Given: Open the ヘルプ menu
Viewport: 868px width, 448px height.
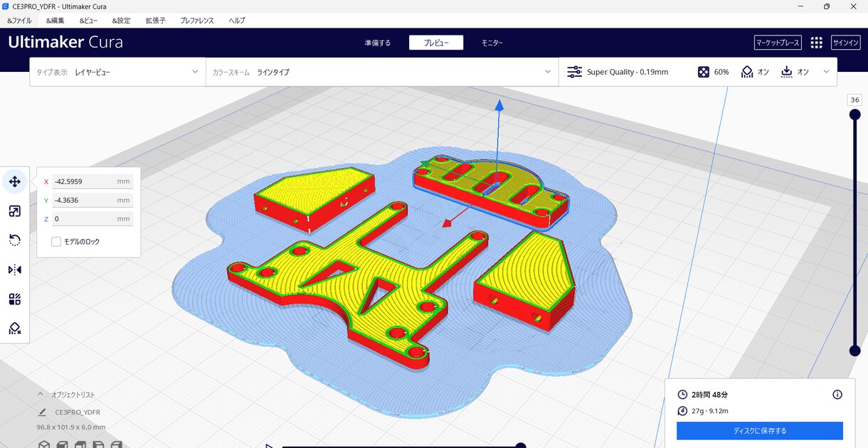Looking at the screenshot, I should pyautogui.click(x=237, y=21).
